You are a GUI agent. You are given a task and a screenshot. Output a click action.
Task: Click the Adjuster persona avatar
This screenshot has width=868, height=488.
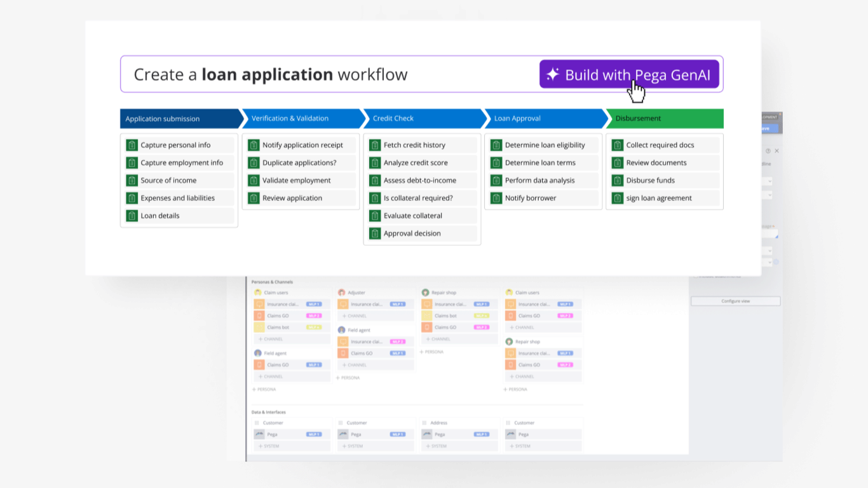pos(341,293)
